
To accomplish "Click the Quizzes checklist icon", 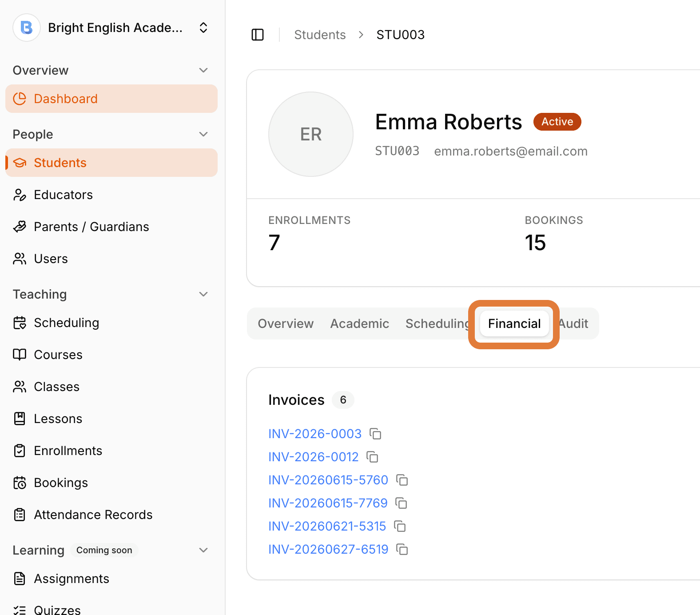I will (x=20, y=610).
